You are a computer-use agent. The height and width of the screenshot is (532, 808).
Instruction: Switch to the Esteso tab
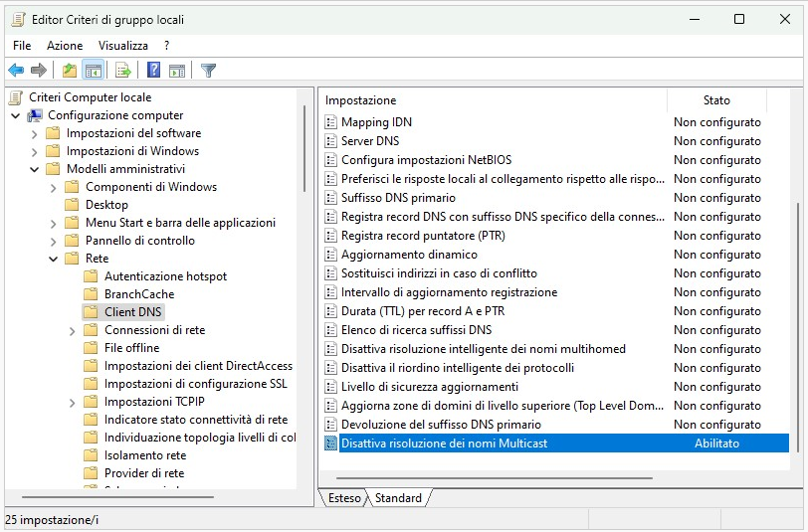(x=344, y=498)
